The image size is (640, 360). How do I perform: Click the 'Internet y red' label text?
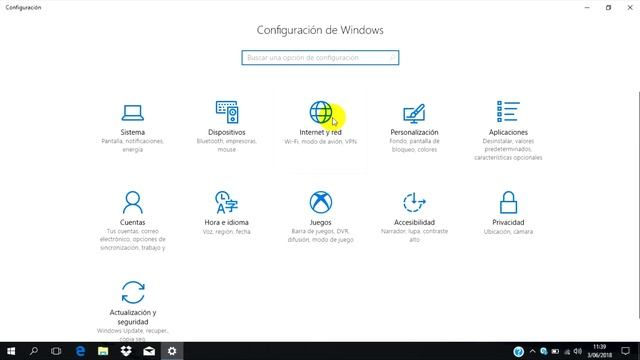pyautogui.click(x=320, y=132)
